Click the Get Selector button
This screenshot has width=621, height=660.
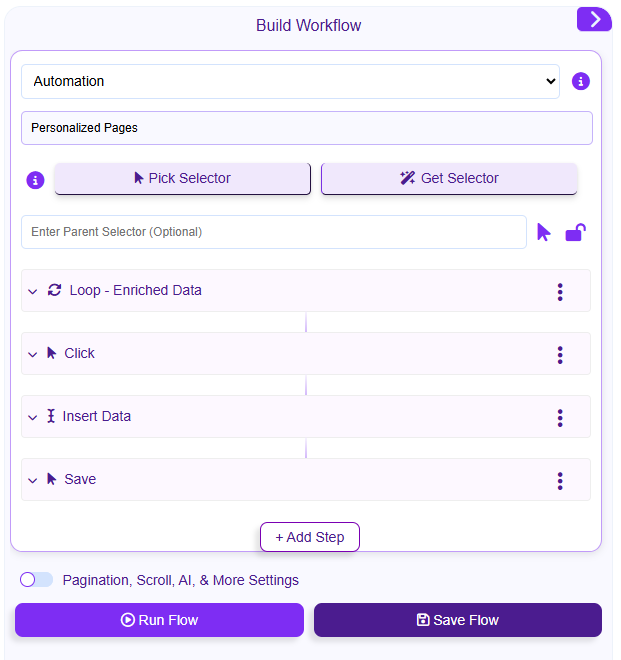[x=449, y=178]
